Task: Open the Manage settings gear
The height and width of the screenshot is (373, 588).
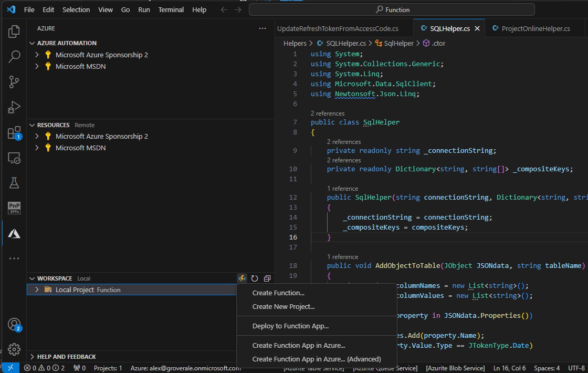Action: pos(14,349)
